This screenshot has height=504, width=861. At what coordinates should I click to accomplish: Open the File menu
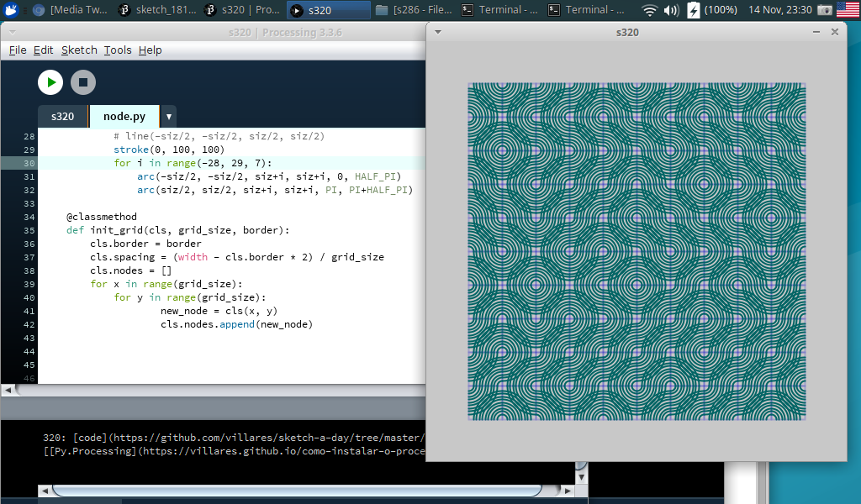tap(18, 50)
